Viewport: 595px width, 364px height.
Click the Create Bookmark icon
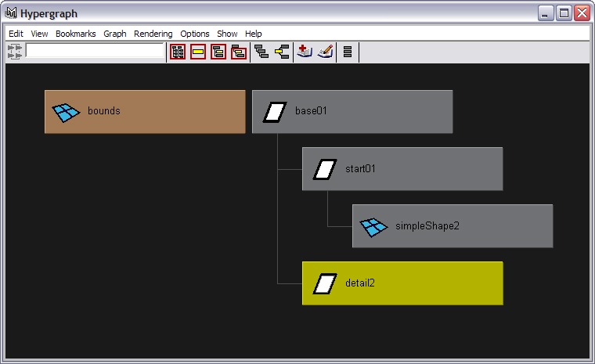coord(305,51)
